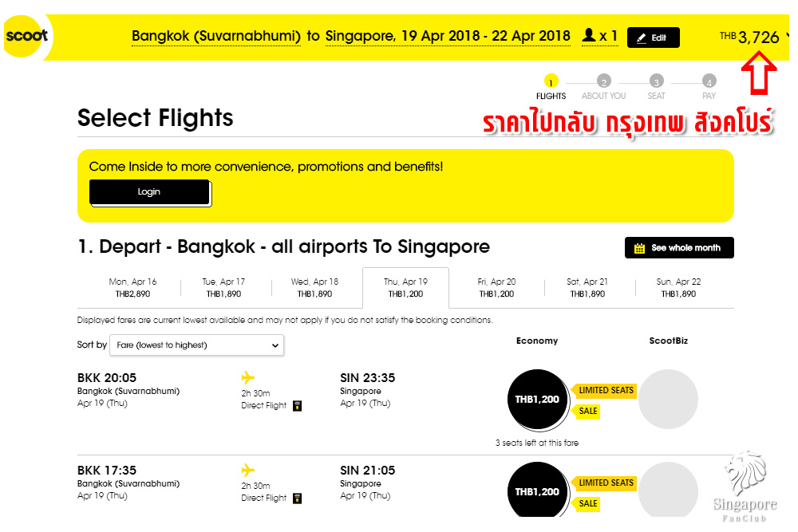The image size is (798, 532).
Task: Select the Mon, Apr 16 THB2,890 tab
Action: (132, 288)
